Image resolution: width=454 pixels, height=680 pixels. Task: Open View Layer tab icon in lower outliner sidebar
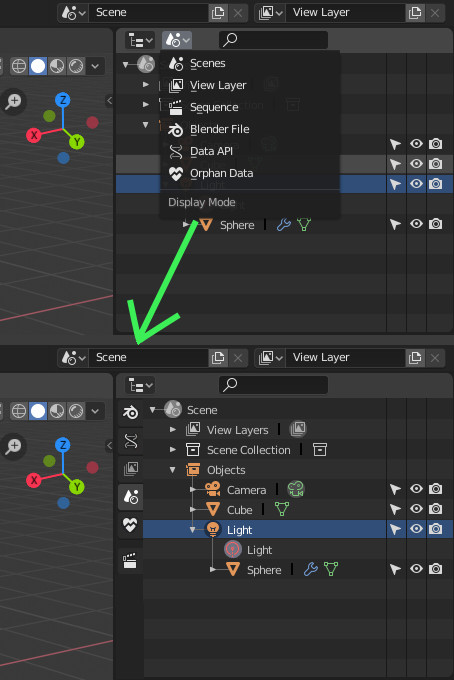[131, 469]
